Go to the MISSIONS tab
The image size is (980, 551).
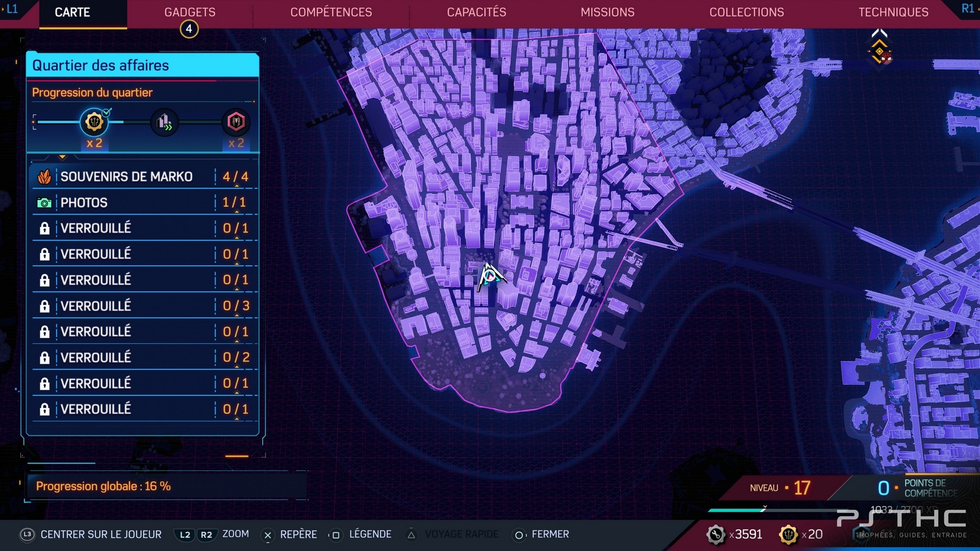pos(607,12)
